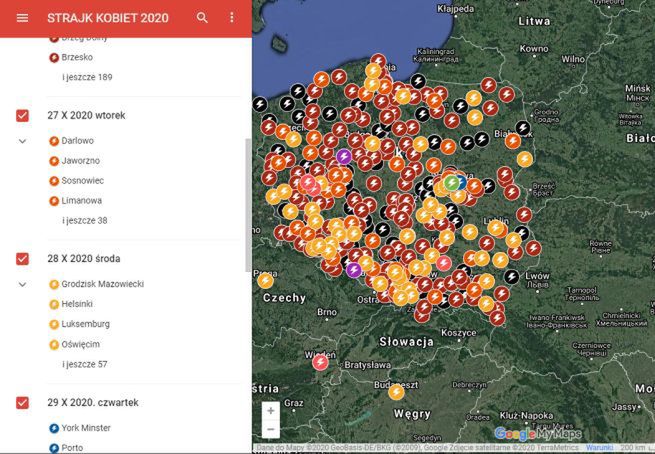Click yellow icon beside Grodzisk Mazowiecki
The image size is (655, 454).
coord(54,284)
